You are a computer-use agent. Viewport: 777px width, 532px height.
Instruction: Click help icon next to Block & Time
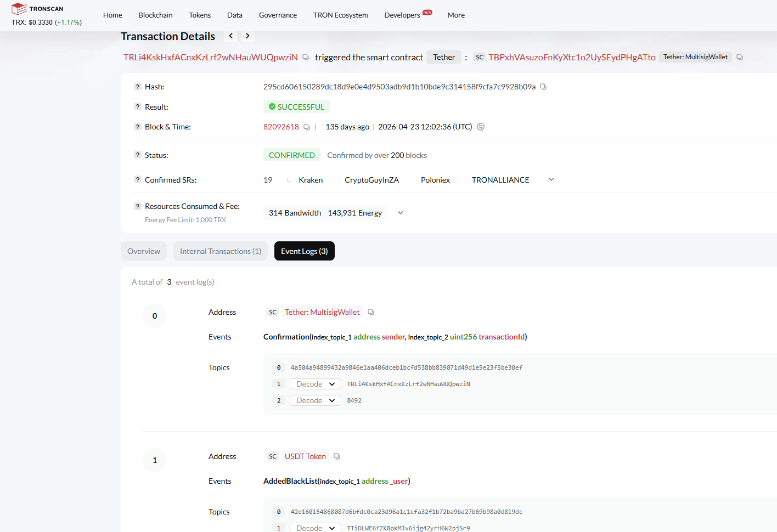tap(138, 127)
